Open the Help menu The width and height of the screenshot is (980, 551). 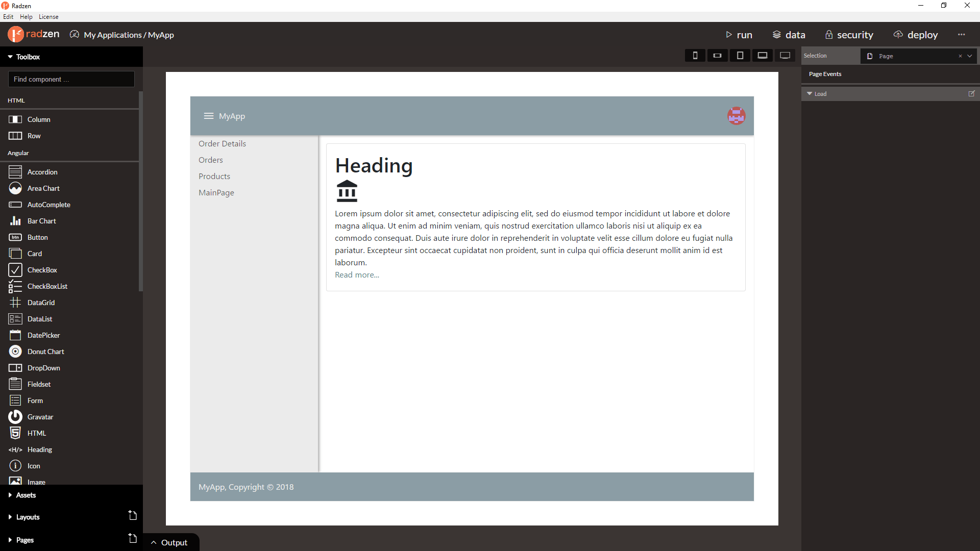pos(26,17)
